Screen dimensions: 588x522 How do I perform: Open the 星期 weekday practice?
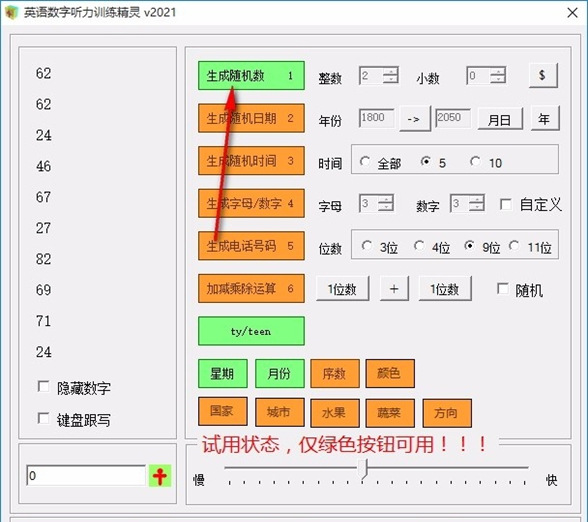tap(223, 374)
